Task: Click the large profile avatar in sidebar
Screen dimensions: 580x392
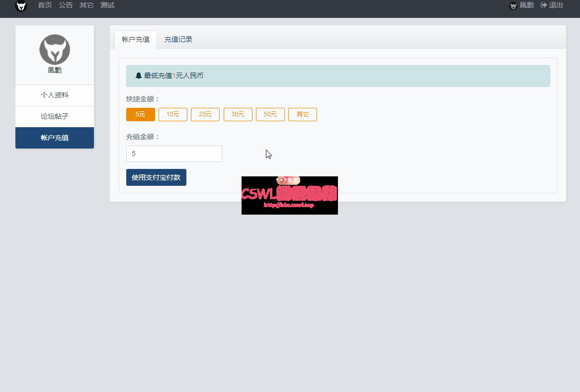Action: click(x=55, y=49)
